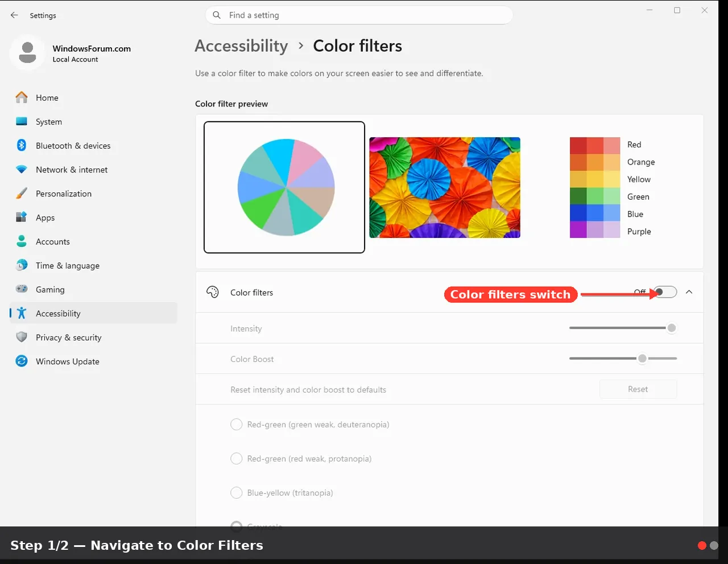Select Red-green protanopia radio button
This screenshot has width=728, height=564.
point(236,459)
